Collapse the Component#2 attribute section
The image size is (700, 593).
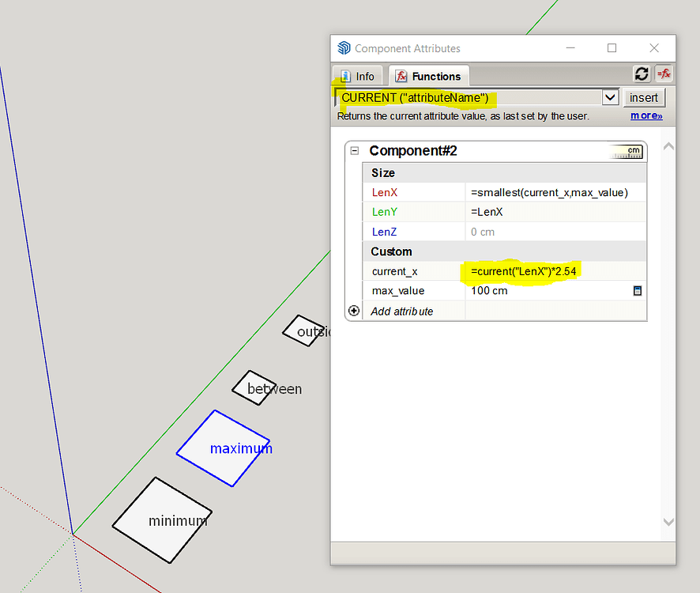[x=354, y=150]
